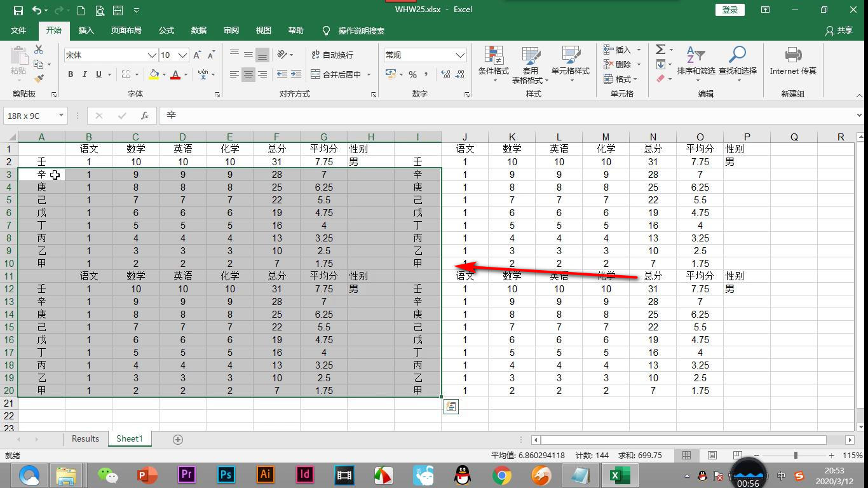Screen dimensions: 868x488
Task: Toggle Align Right
Action: pos(262,74)
